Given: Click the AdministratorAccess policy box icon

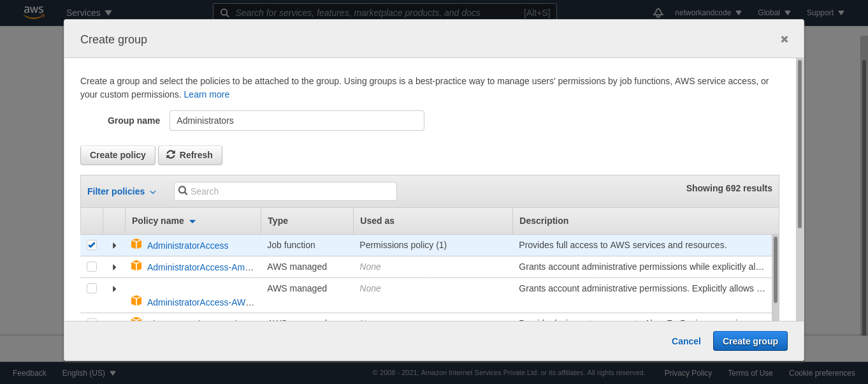Looking at the screenshot, I should coord(136,244).
